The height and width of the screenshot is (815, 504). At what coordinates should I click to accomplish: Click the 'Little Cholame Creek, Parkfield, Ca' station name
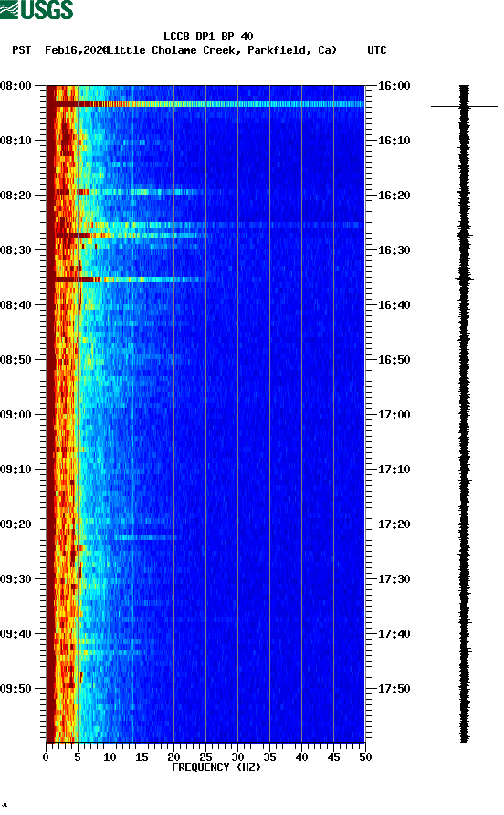pyautogui.click(x=221, y=50)
